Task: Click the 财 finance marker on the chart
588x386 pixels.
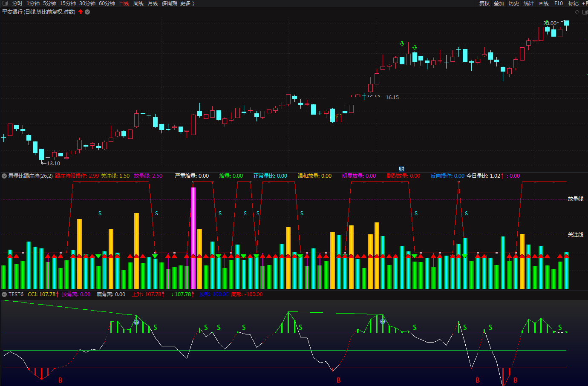Action: coord(401,169)
